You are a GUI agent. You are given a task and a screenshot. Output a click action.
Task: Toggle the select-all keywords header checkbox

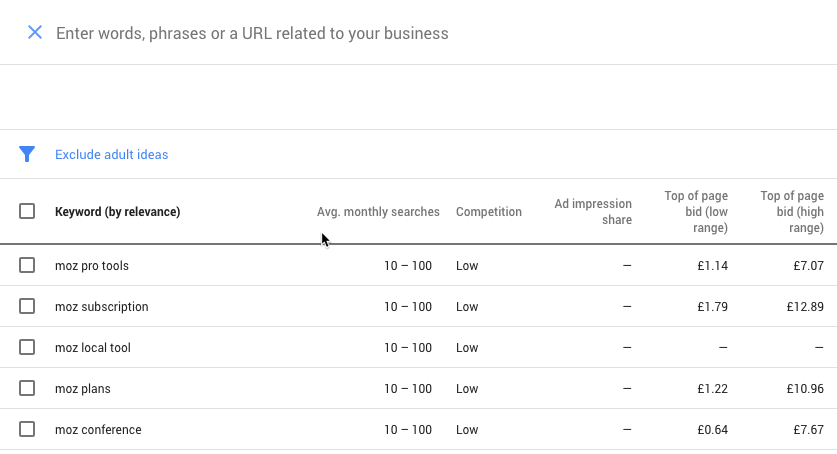[27, 211]
